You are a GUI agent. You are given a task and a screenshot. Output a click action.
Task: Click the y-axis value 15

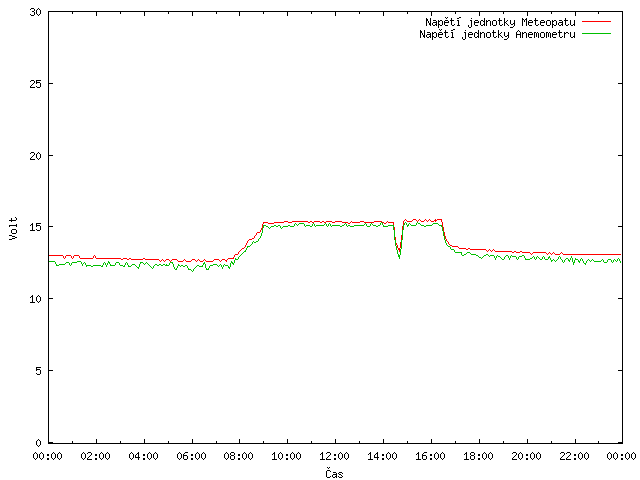(36, 227)
